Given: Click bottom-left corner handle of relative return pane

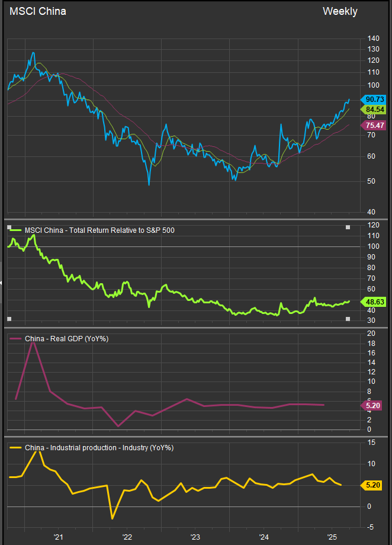Looking at the screenshot, I should point(9,319).
